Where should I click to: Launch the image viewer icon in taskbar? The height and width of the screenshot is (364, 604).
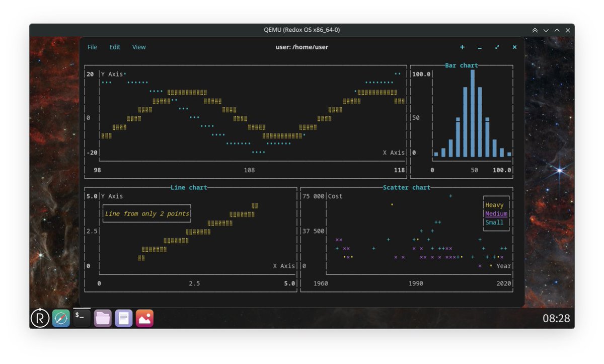click(144, 318)
